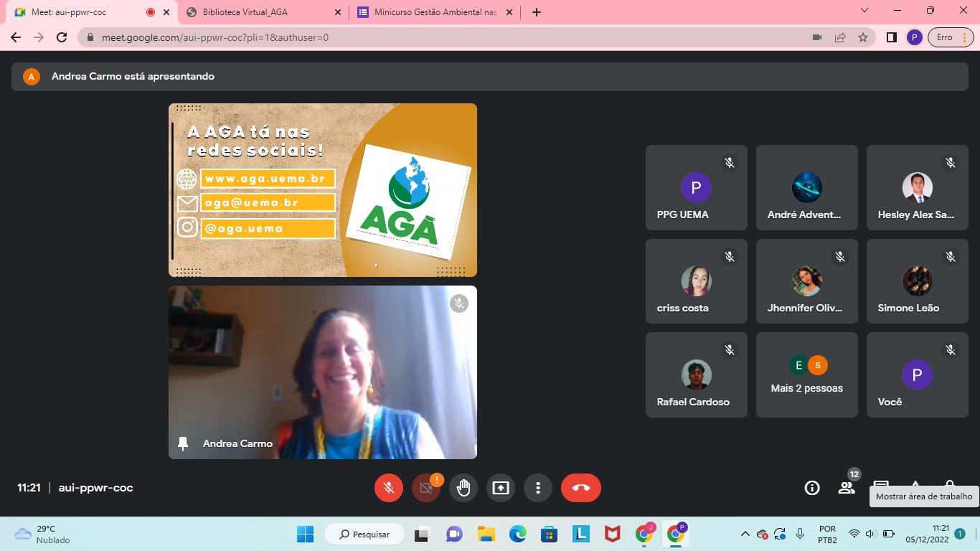Select the PPG UEMA participant tile
The height and width of the screenshot is (551, 980).
click(x=697, y=187)
